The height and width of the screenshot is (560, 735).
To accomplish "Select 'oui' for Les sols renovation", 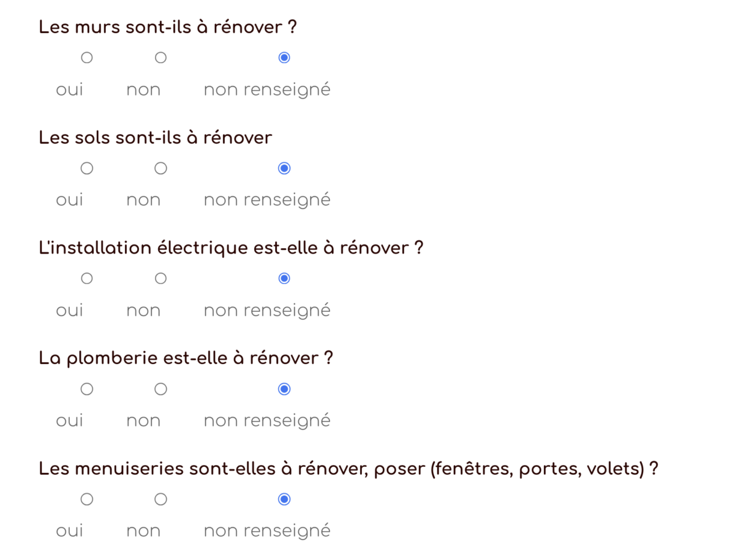I will point(87,168).
